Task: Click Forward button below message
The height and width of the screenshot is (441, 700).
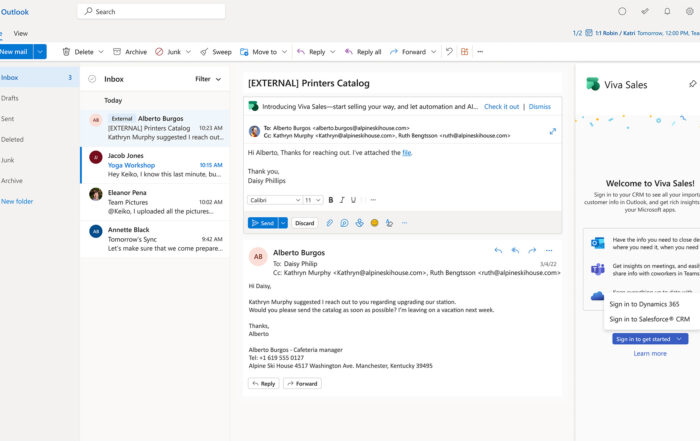Action: (302, 383)
